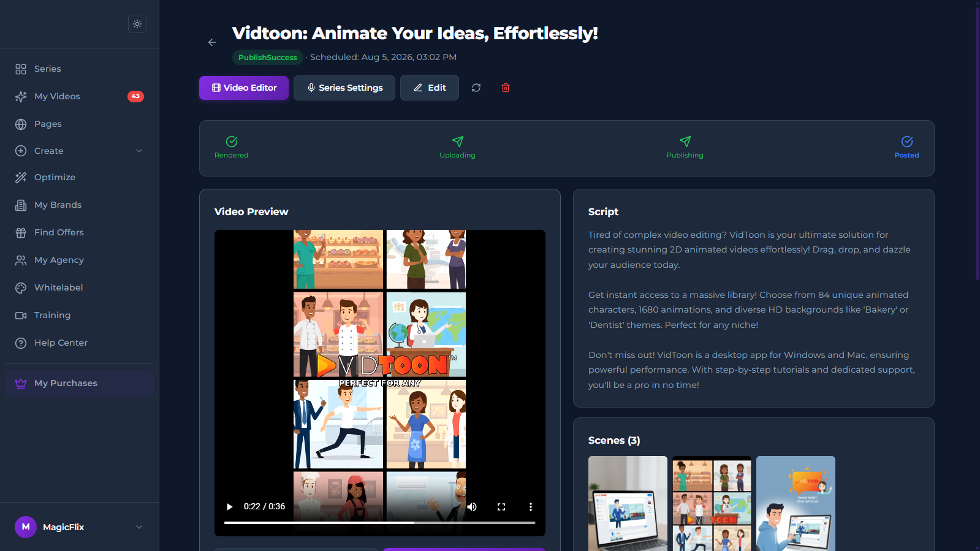
Task: Click the My Brands building icon
Action: pos(21,205)
